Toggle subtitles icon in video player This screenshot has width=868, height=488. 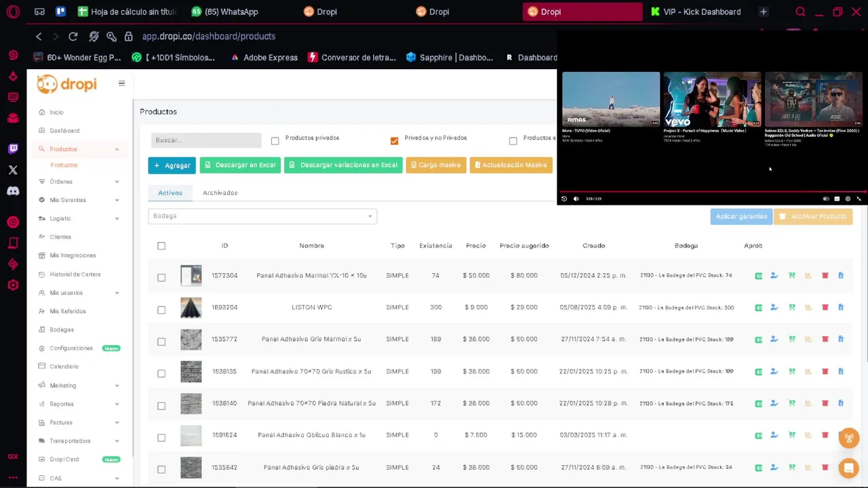point(837,199)
